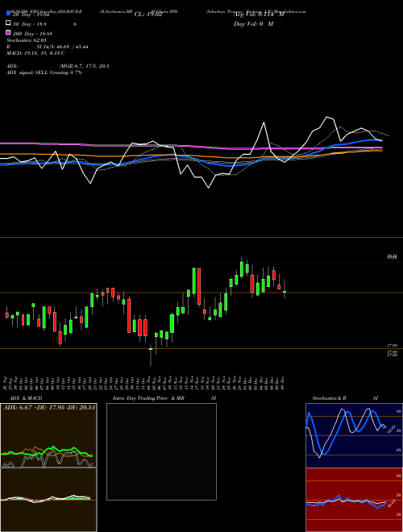Click the 'CL: 19.02' closing price text
403x532 pixels.
[x=148, y=15]
